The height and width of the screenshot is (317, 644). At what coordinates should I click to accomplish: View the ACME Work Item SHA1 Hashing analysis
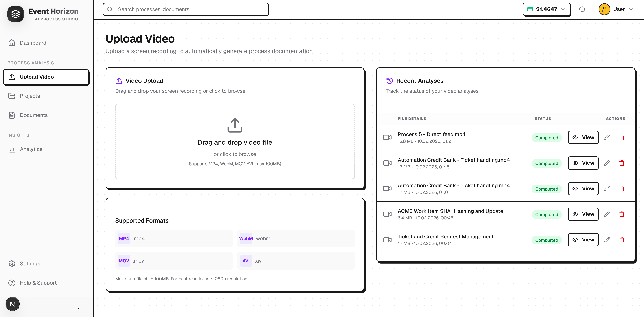pos(583,214)
